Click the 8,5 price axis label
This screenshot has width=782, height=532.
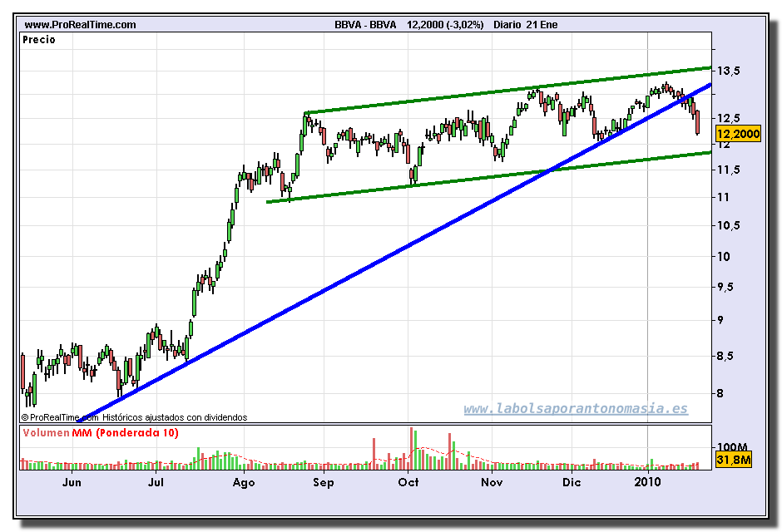[x=725, y=356]
